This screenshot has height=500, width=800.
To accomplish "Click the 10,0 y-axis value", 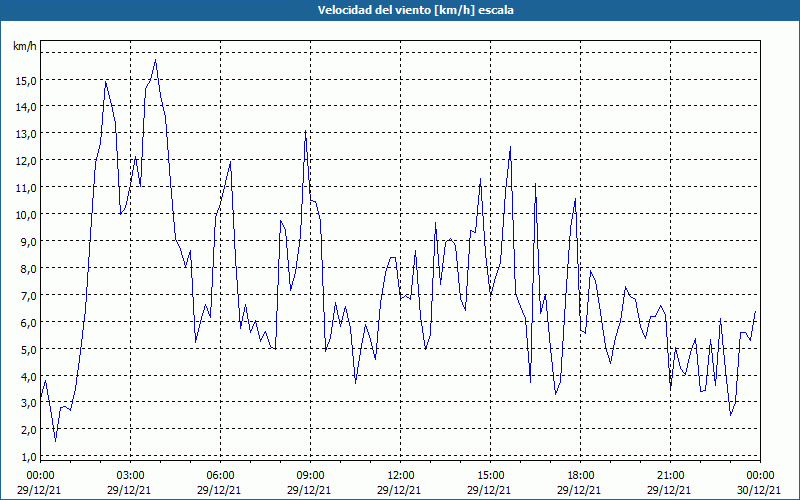I will point(26,215).
